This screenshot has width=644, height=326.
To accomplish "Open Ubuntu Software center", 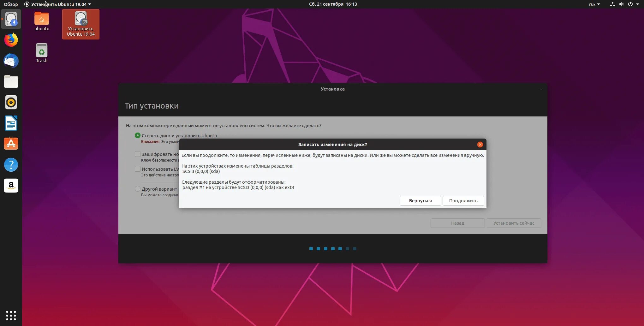I will click(11, 144).
